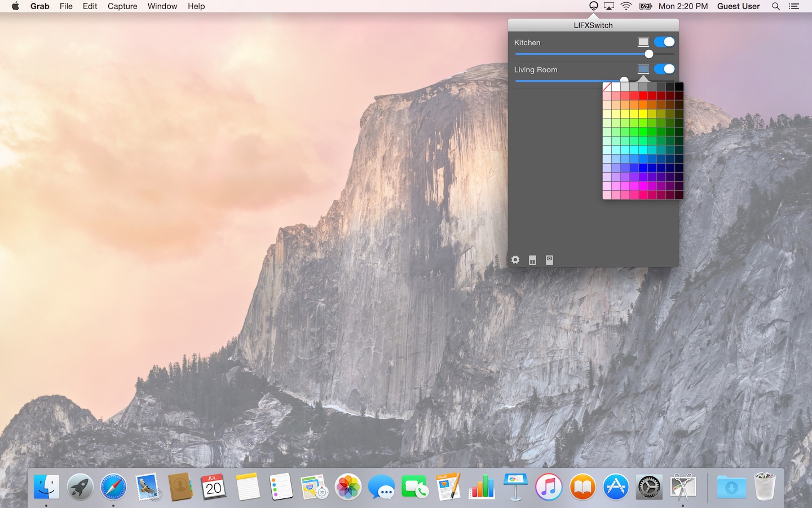This screenshot has height=508, width=812.
Task: Pick the pure white swatch in the palette
Action: click(616, 86)
